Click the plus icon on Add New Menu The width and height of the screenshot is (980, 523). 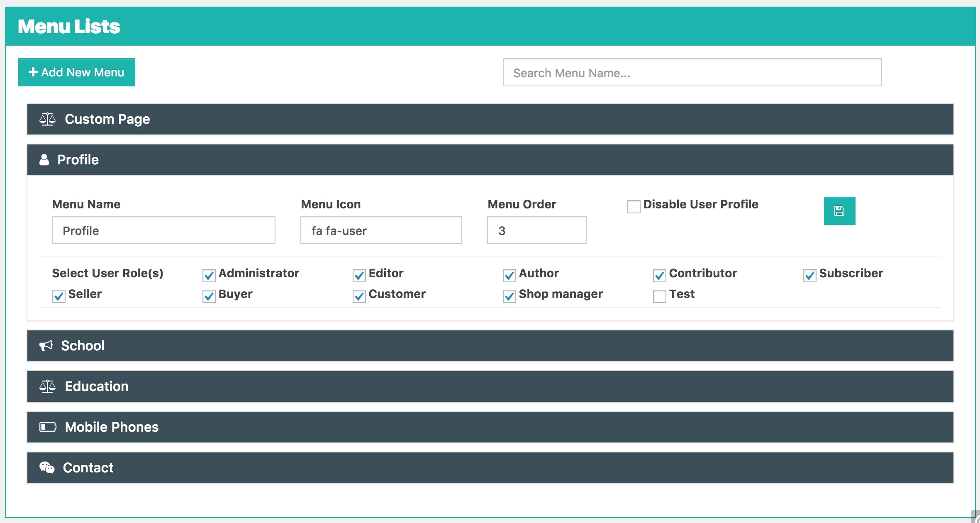(x=33, y=72)
